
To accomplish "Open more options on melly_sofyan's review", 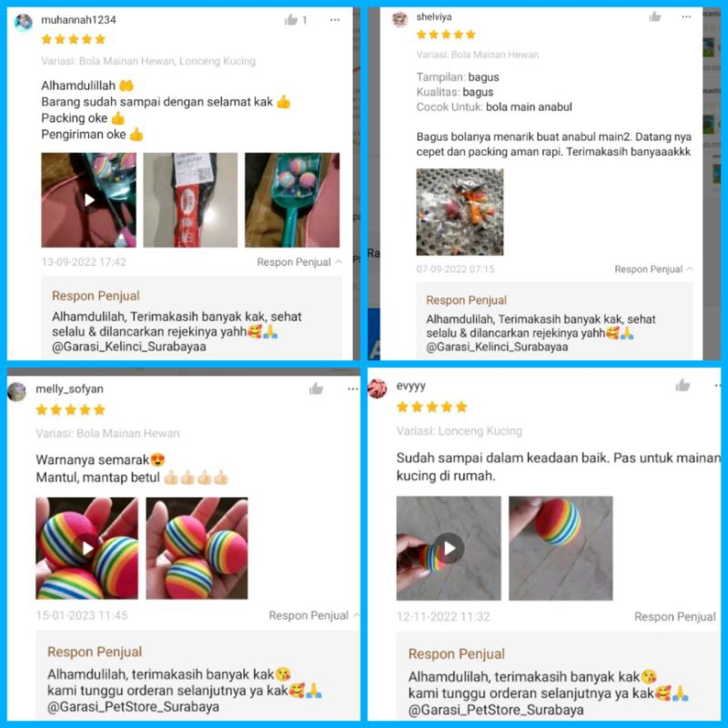I will click(x=353, y=389).
